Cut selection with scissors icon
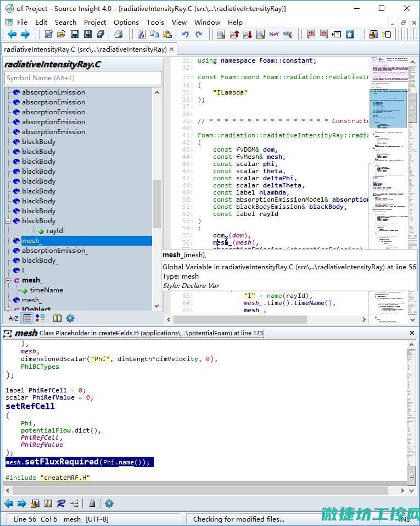This screenshot has width=420, height=526. pyautogui.click(x=142, y=34)
